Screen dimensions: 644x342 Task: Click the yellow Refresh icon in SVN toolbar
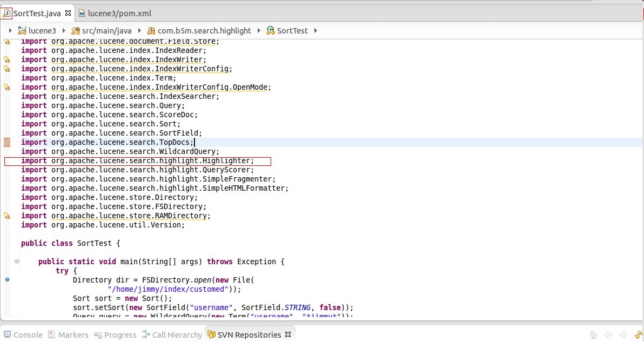(x=639, y=334)
